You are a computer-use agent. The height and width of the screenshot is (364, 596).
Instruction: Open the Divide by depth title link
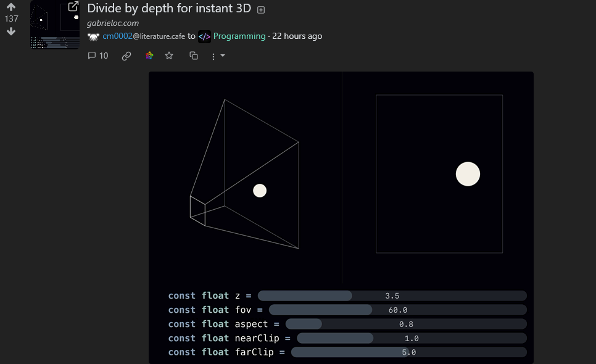[x=169, y=9]
